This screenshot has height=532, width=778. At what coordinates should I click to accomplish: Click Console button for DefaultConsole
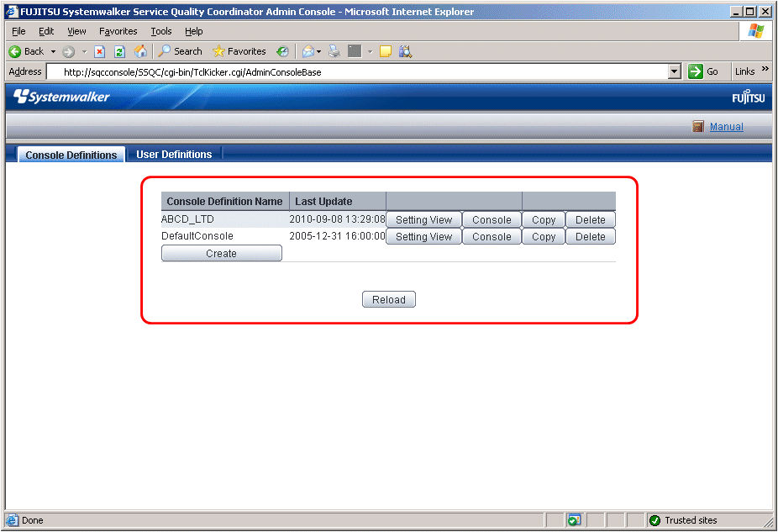[x=492, y=237]
